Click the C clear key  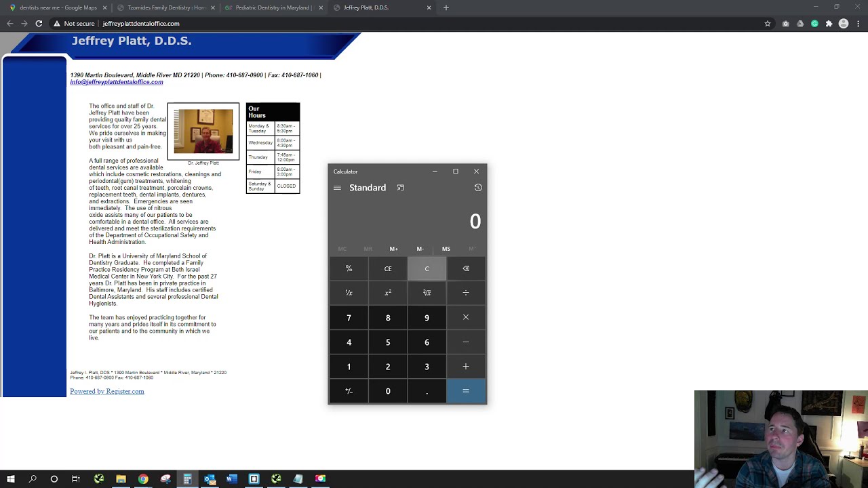[427, 268]
